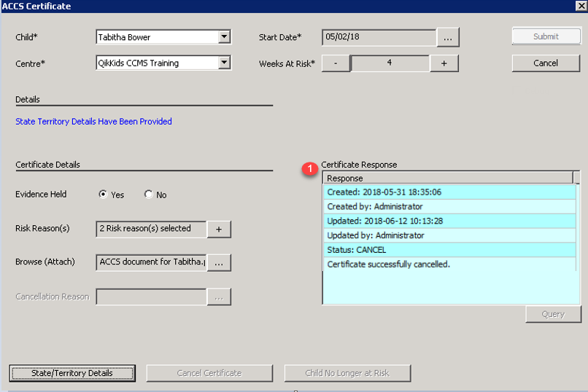The width and height of the screenshot is (588, 392).
Task: Open State/Territory Details button
Action: click(x=72, y=373)
